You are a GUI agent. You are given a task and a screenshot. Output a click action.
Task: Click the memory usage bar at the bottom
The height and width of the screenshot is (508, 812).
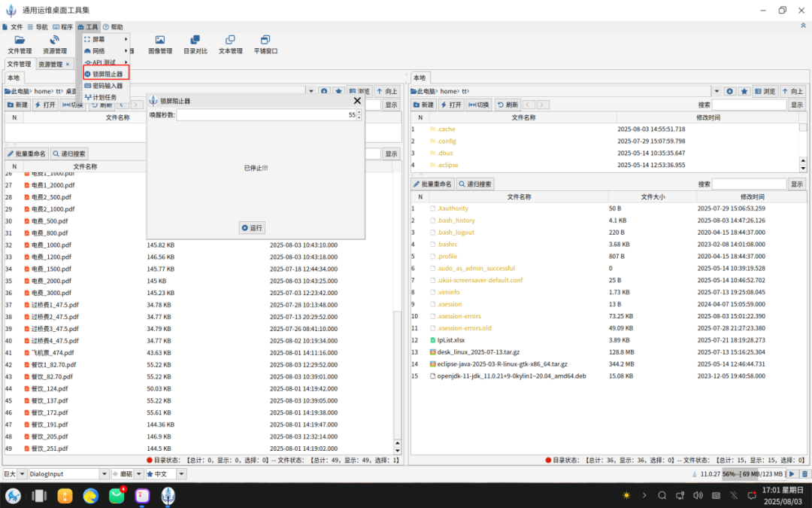(x=753, y=474)
